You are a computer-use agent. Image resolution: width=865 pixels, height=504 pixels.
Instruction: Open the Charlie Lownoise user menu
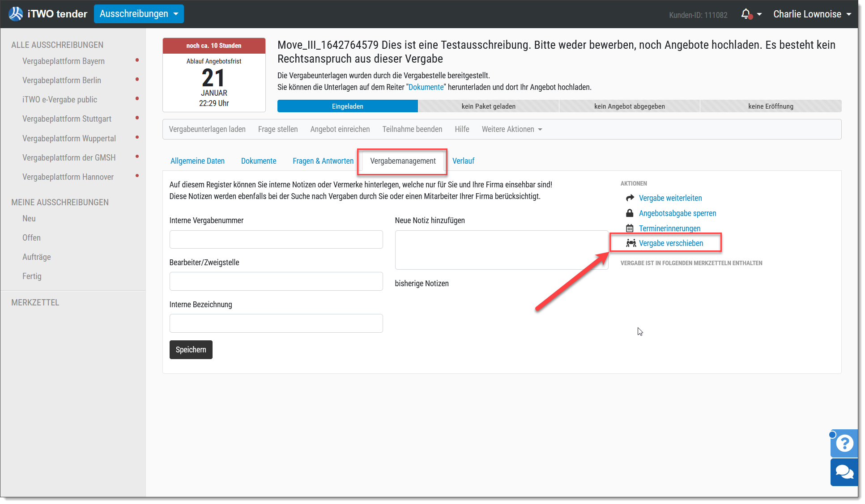coord(812,14)
